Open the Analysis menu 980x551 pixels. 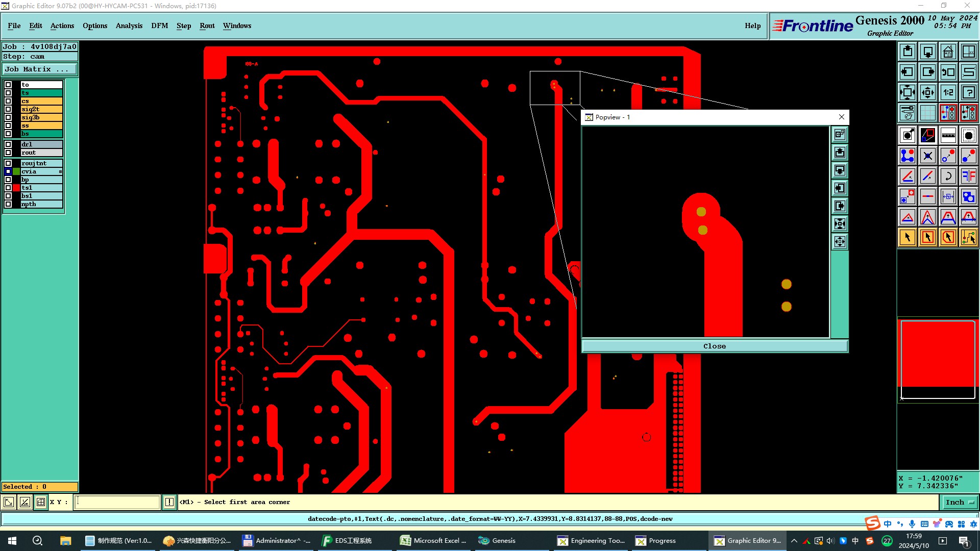click(129, 26)
